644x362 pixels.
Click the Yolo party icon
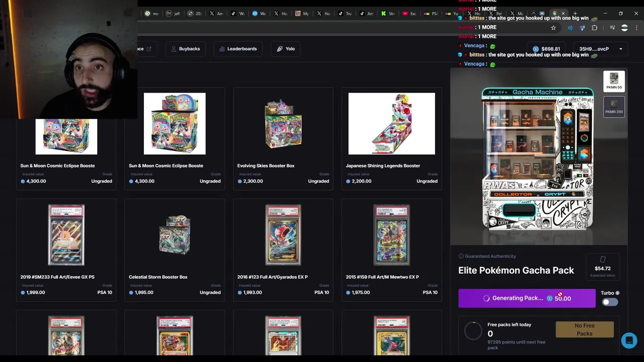(280, 49)
